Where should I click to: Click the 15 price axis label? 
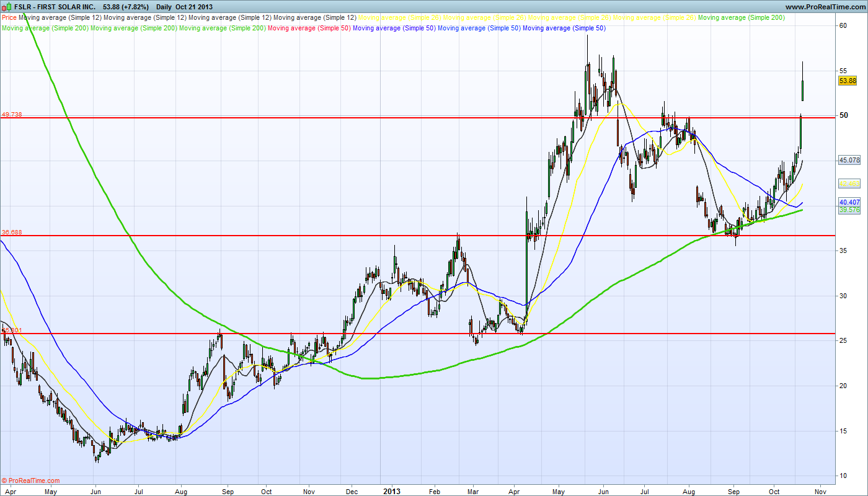point(843,431)
